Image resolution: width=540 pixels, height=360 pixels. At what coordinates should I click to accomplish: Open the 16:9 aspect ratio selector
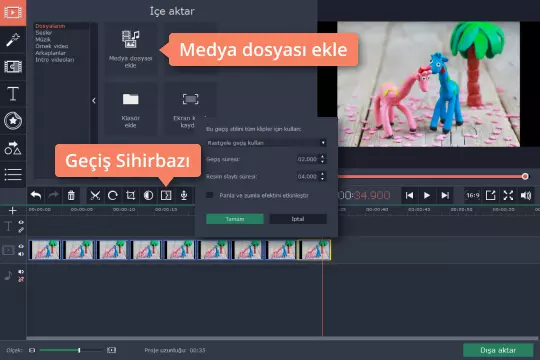(x=472, y=195)
